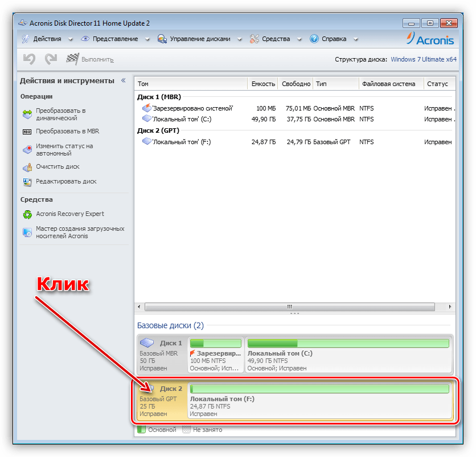The image size is (476, 457).
Task: Expand the Управление дисками menu arrow
Action: point(240,39)
